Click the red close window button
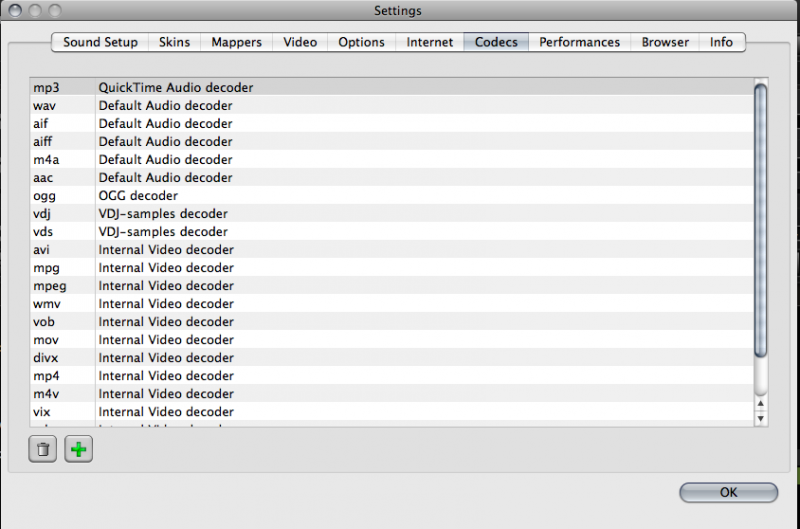Image resolution: width=800 pixels, height=529 pixels. pyautogui.click(x=12, y=11)
